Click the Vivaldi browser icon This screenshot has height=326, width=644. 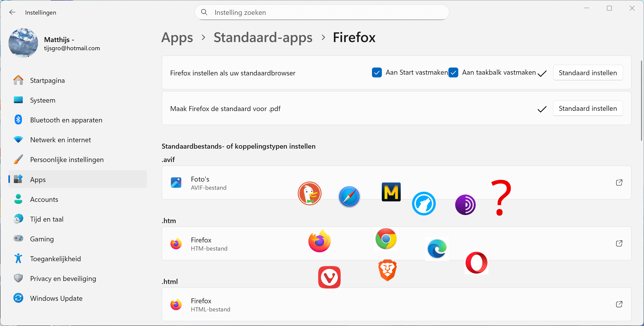pos(329,277)
